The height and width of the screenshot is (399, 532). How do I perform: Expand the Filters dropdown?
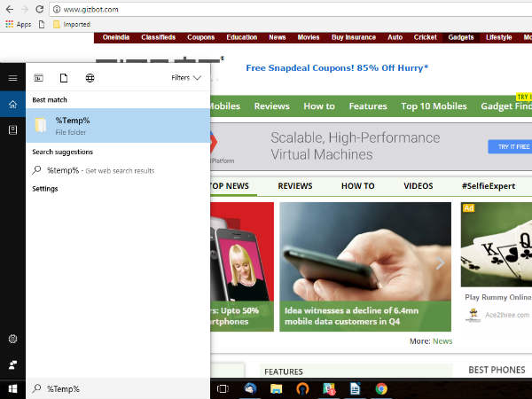pos(186,78)
